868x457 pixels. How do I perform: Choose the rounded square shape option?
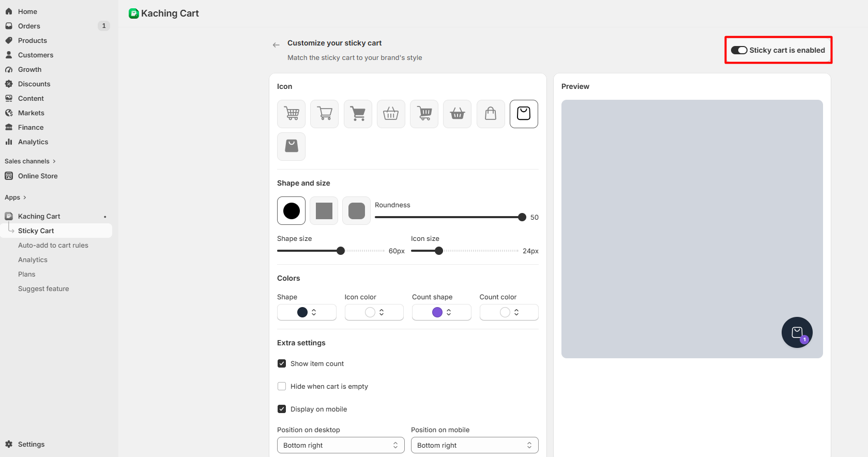357,210
